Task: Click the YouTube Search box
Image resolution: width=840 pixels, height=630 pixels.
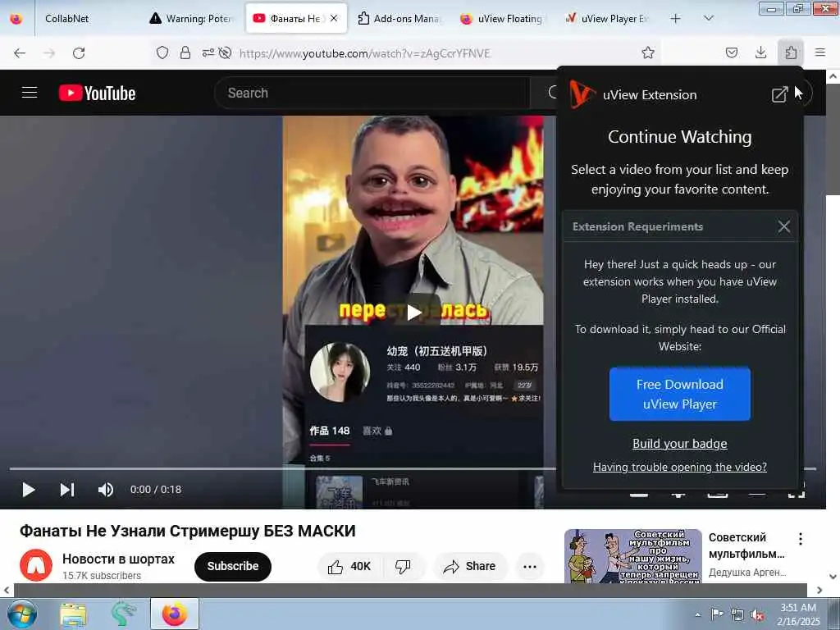Action: coord(372,93)
